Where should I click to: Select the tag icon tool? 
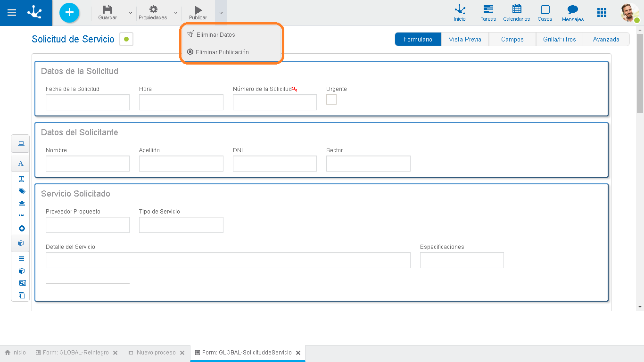tap(22, 191)
